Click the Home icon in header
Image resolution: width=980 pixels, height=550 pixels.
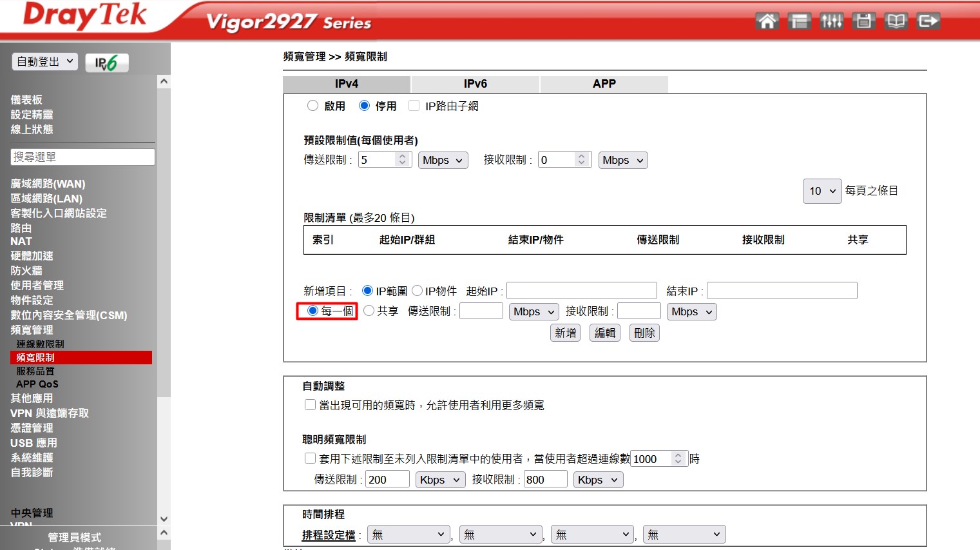coord(767,21)
